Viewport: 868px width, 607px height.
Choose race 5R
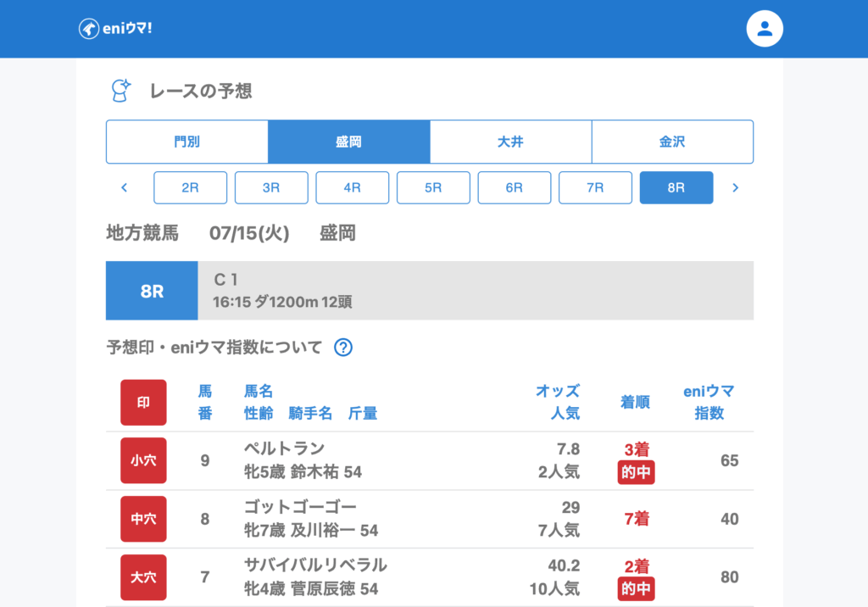pos(433,188)
